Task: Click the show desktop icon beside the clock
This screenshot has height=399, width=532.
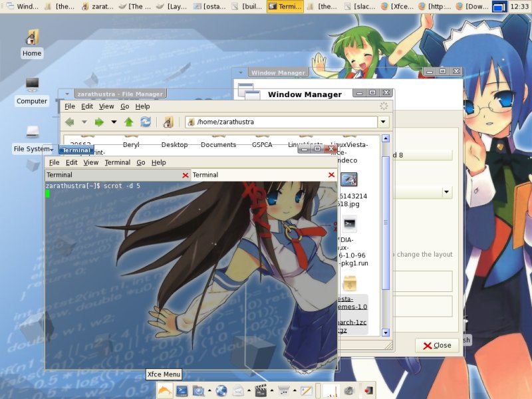Action: 499,6
